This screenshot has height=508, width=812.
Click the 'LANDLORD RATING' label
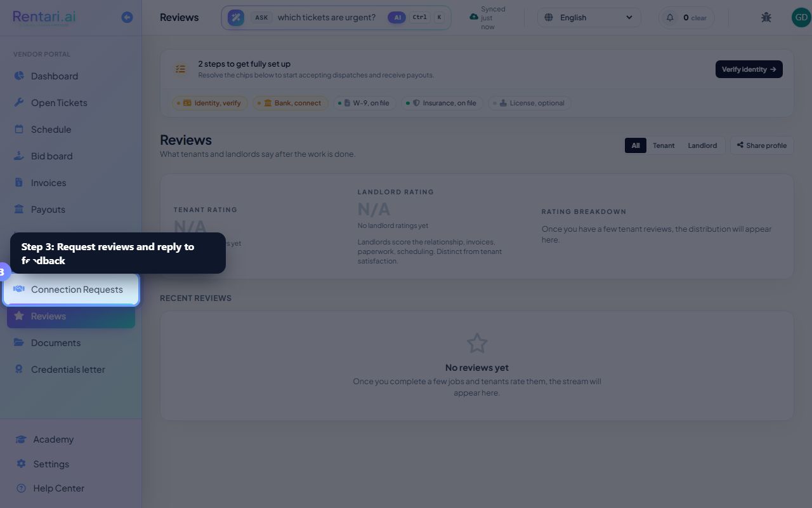pos(396,192)
